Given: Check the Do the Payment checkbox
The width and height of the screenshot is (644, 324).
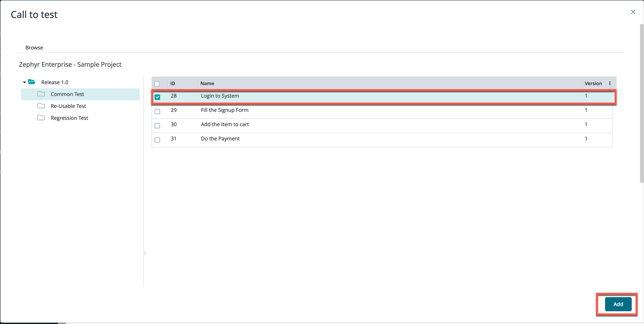Looking at the screenshot, I should [x=157, y=140].
